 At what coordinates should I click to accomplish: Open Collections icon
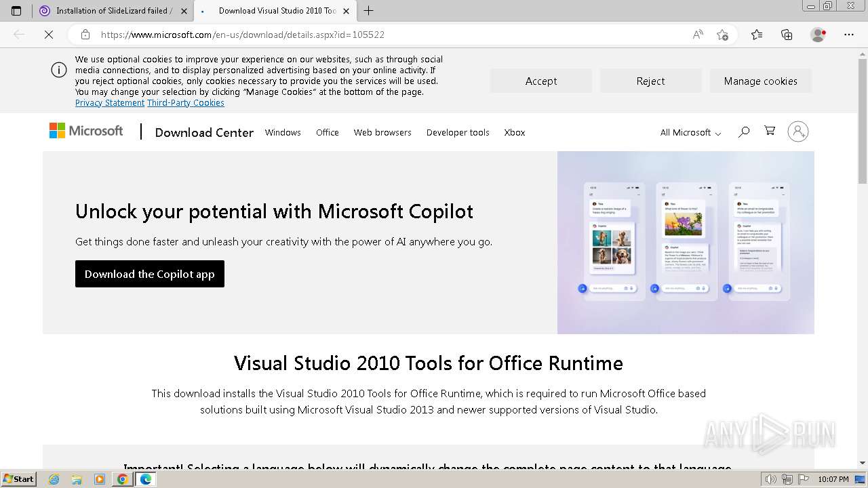[x=787, y=35]
